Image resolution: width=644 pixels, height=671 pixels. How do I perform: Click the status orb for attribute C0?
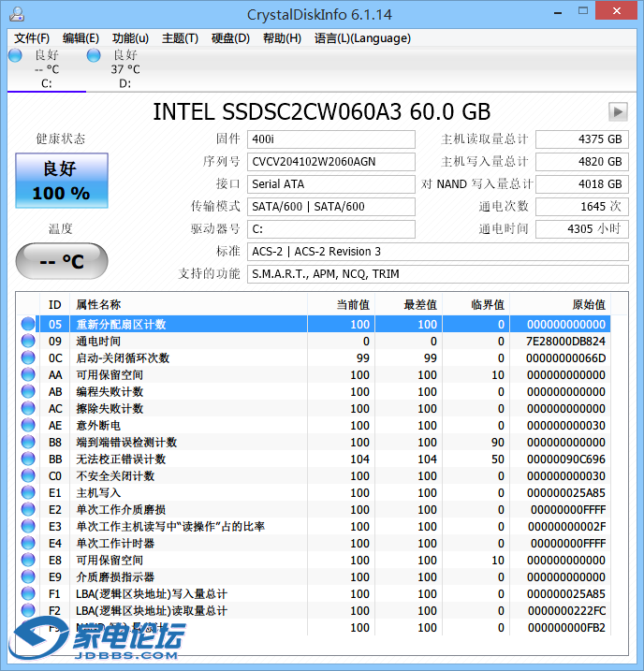[x=28, y=475]
